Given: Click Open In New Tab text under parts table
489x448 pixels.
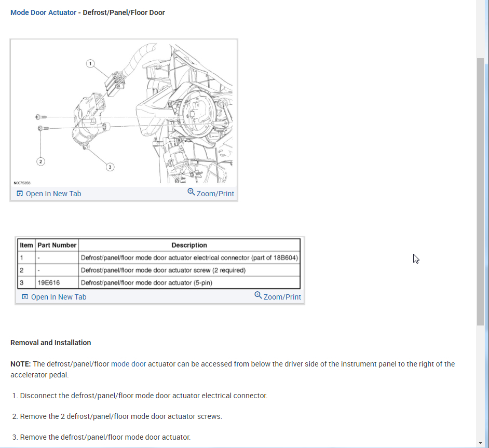Looking at the screenshot, I should pyautogui.click(x=59, y=297).
